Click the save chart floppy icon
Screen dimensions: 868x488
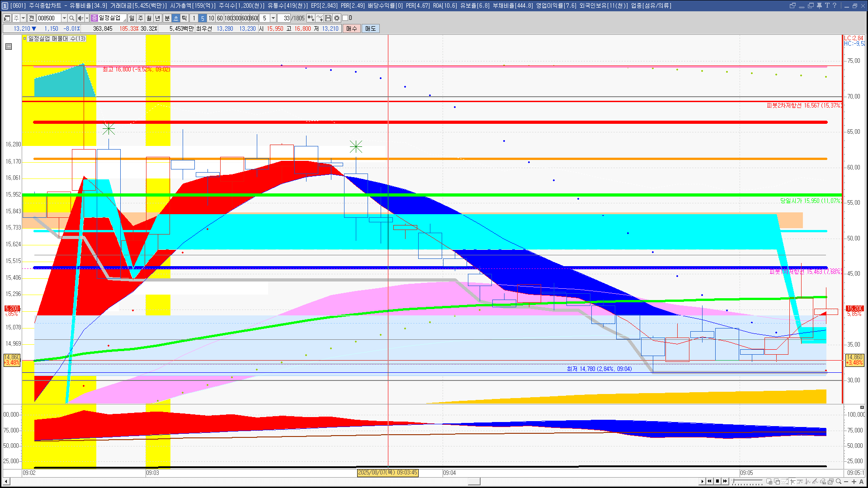point(328,18)
